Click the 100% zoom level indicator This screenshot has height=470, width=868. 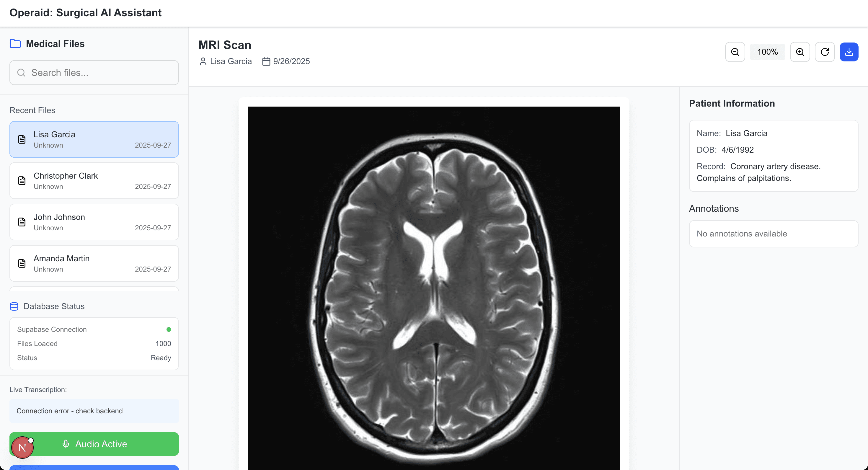click(x=767, y=52)
